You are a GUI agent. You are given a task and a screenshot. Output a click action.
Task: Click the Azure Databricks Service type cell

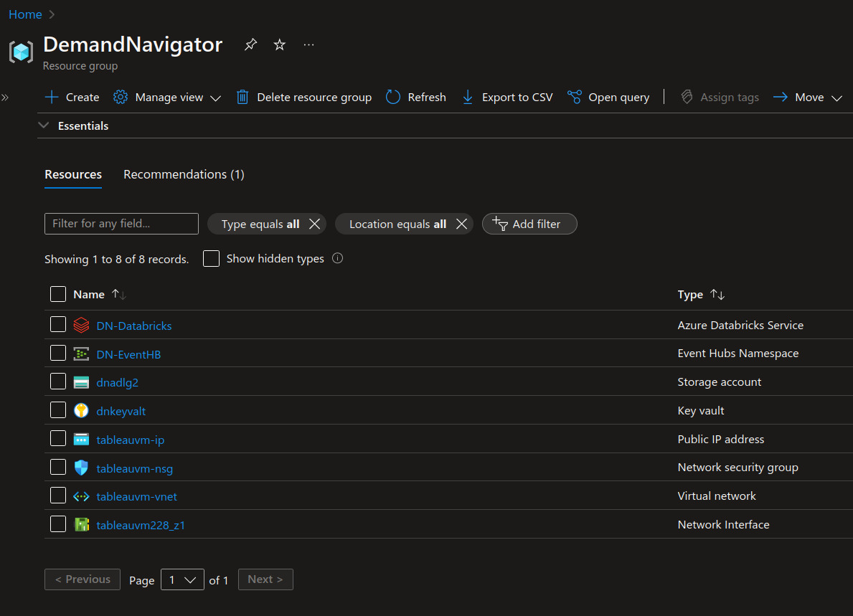coord(740,325)
